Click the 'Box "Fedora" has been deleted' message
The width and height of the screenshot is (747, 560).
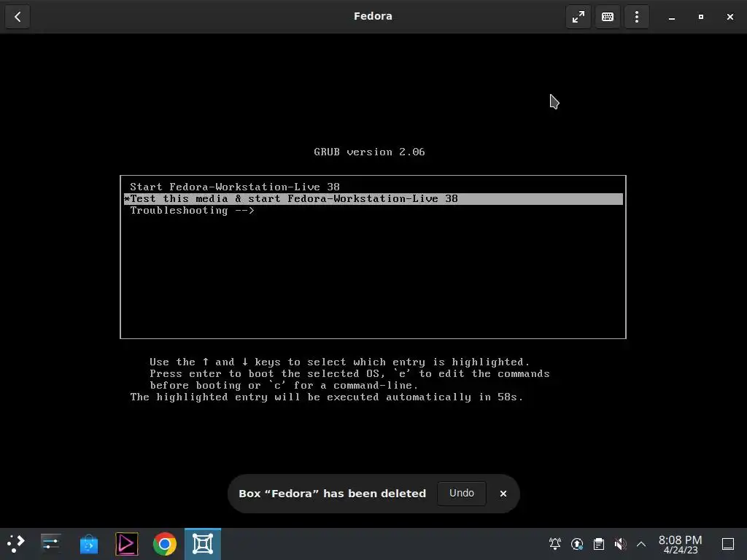click(332, 494)
